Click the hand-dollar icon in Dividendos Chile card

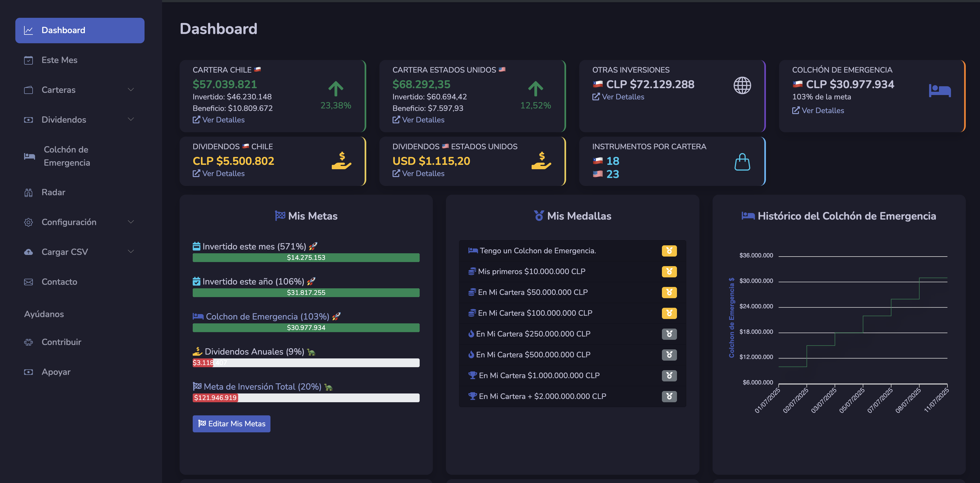click(x=341, y=161)
